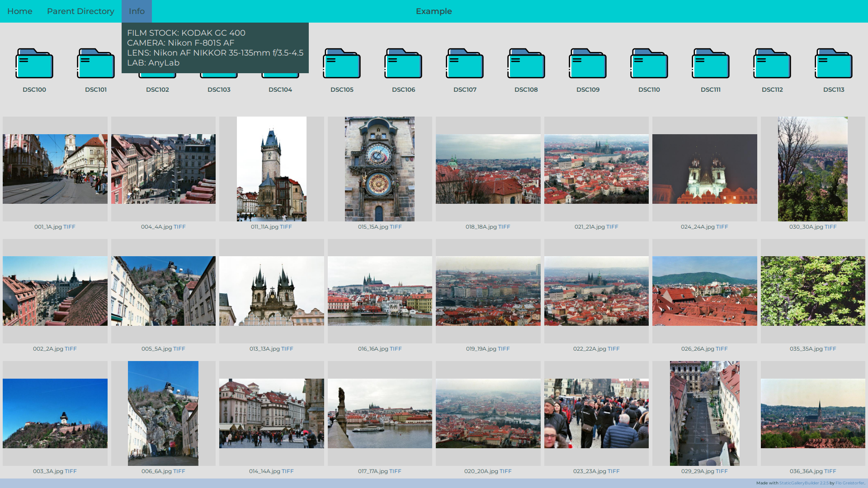The image size is (868, 488).
Task: Navigate to Parent Directory
Action: [x=80, y=11]
